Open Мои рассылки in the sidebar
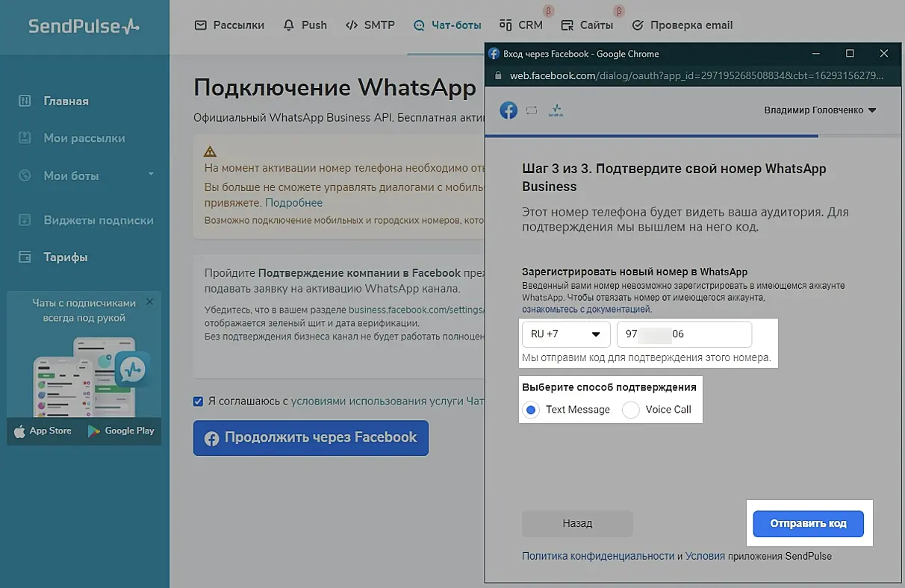The width and height of the screenshot is (905, 588). [84, 138]
